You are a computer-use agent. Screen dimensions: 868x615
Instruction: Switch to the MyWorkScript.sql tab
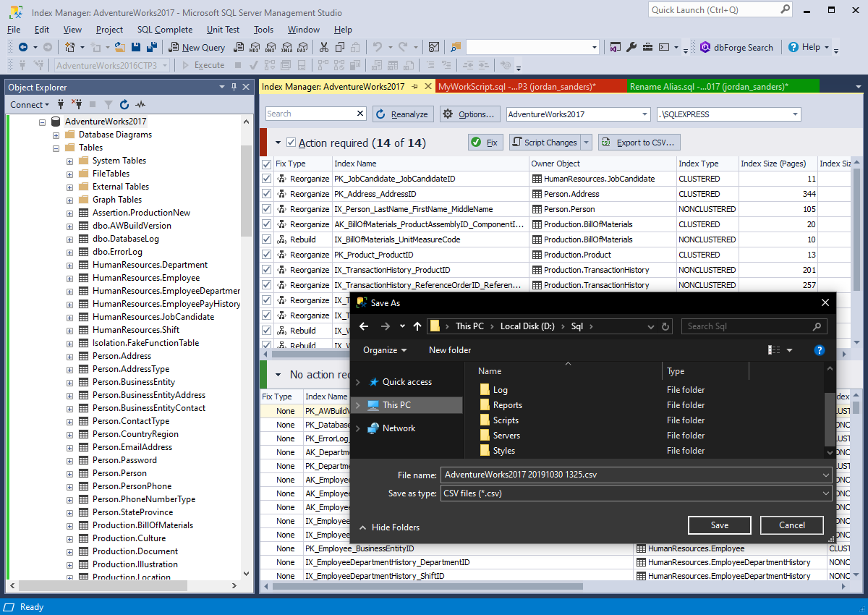[516, 87]
